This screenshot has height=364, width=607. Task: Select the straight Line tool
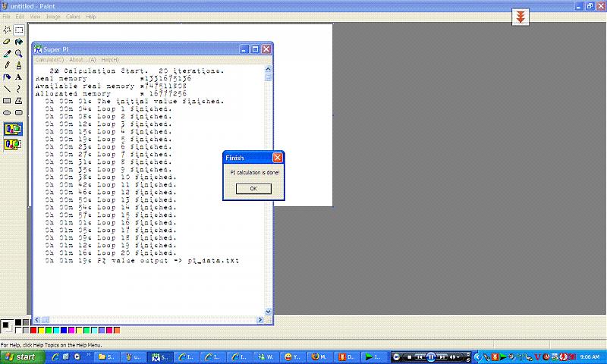(x=7, y=89)
